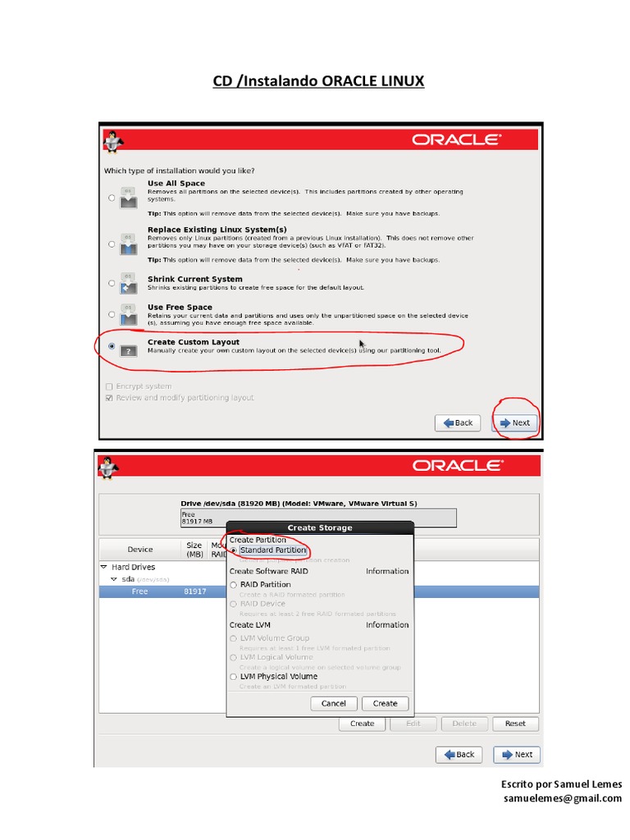Select LVM Physical Volume radio option

[234, 677]
